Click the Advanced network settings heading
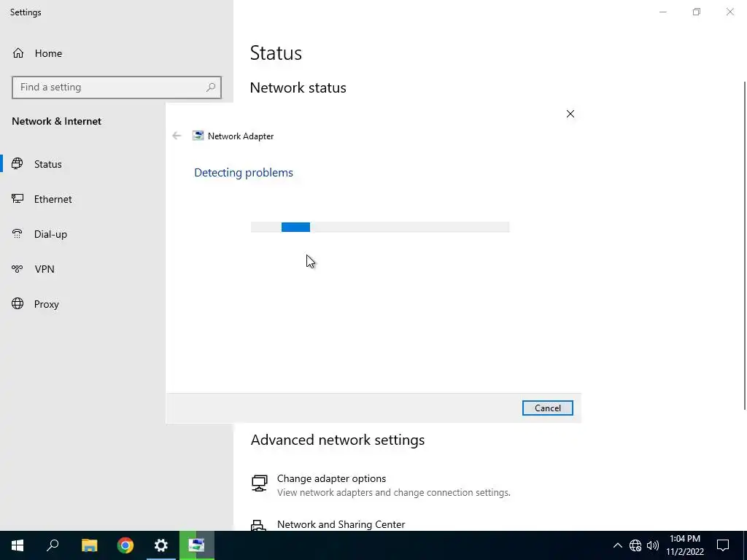747x560 pixels. (x=337, y=440)
